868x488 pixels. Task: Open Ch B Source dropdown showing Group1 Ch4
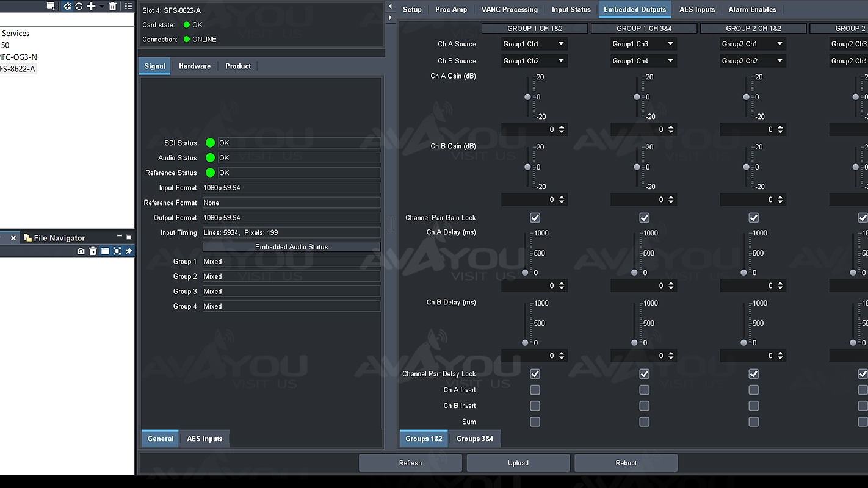pos(643,61)
